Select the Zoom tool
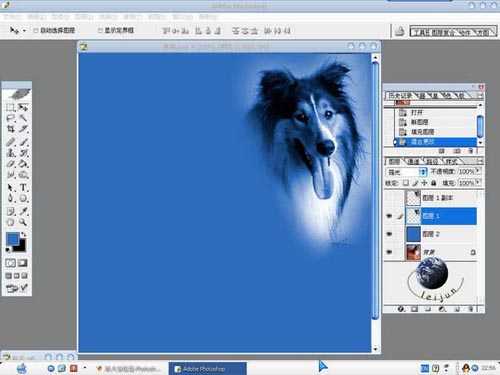Screen dimensions: 500x375 coord(23,222)
